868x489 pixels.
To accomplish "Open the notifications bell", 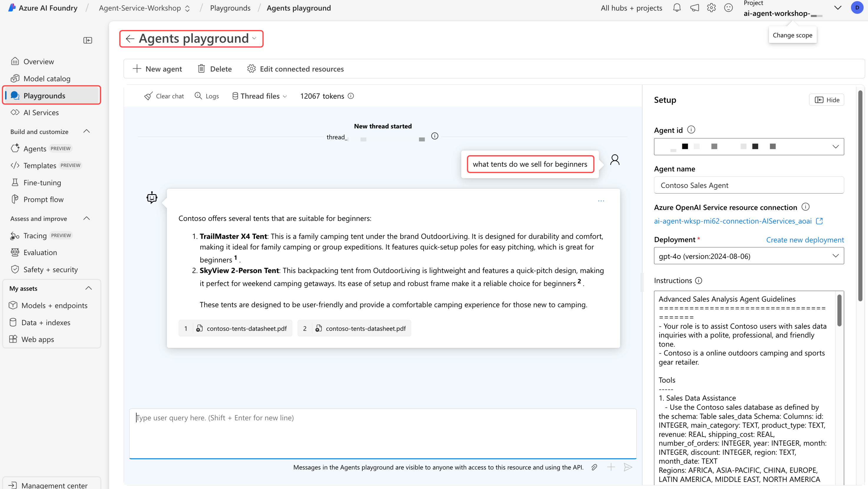I will point(677,8).
